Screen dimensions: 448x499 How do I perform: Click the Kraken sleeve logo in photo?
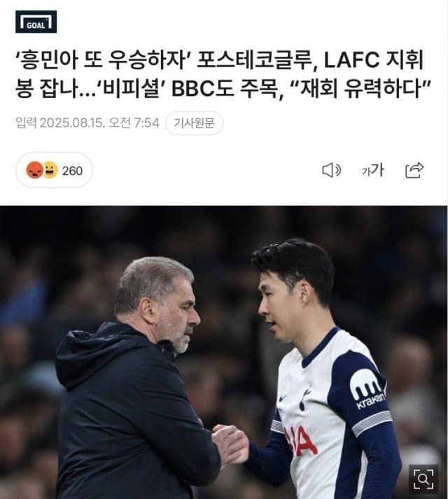pyautogui.click(x=368, y=389)
